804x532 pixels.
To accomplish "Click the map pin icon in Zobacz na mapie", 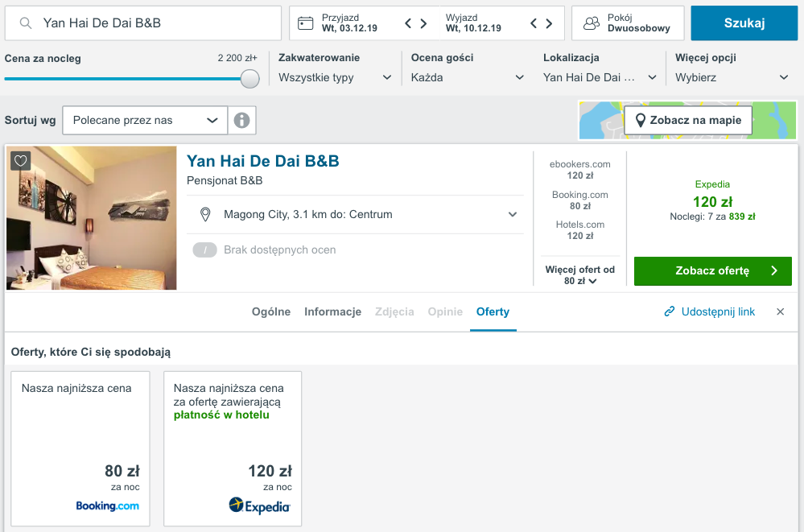I will tap(640, 121).
